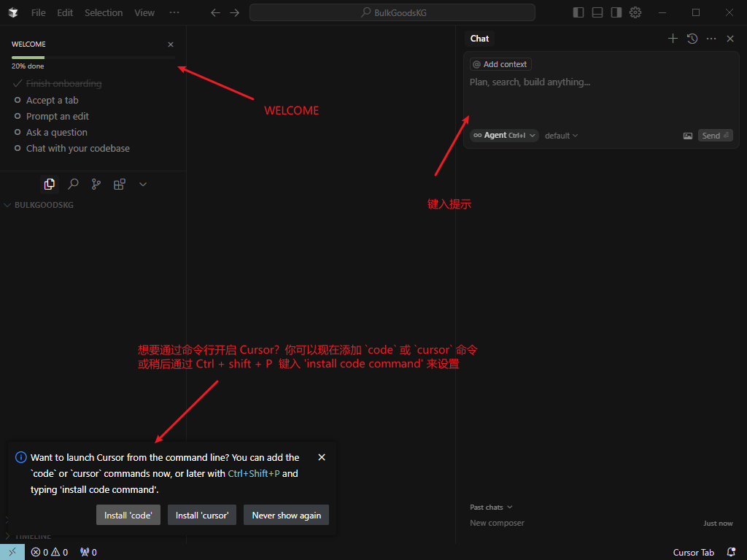This screenshot has width=747, height=560.
Task: Open the File menu
Action: point(38,12)
